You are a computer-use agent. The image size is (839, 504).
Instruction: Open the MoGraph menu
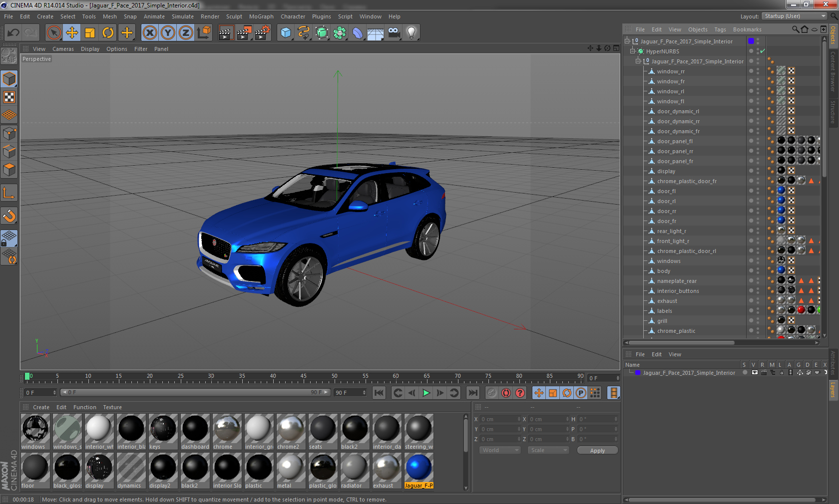[x=261, y=16]
